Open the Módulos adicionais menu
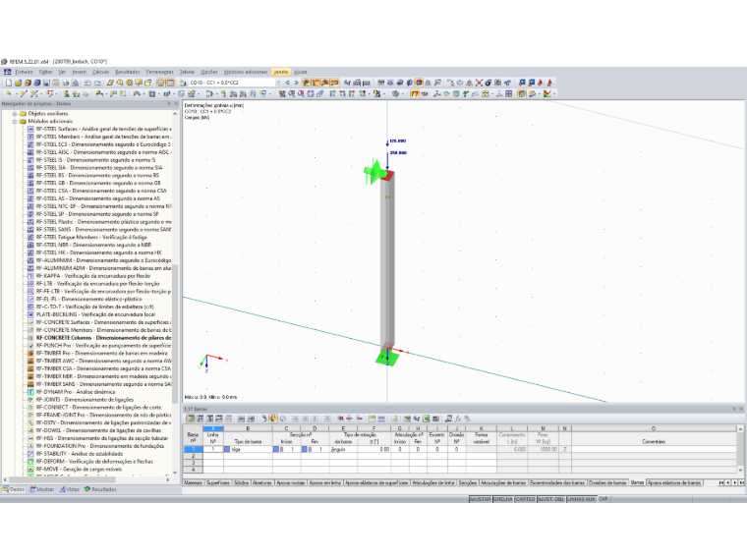The height and width of the screenshot is (560, 747). pos(246,72)
